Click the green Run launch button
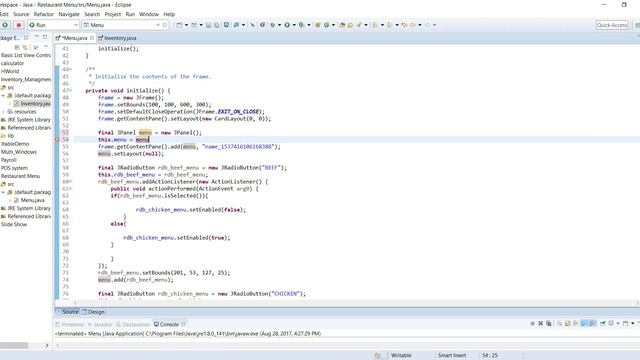Viewport: 640px width, 360px height. (x=5, y=25)
